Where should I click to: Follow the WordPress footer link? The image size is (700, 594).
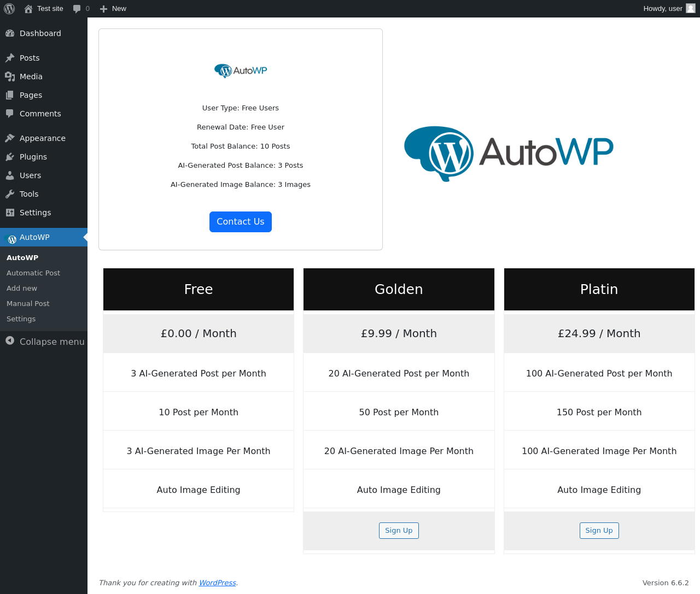pyautogui.click(x=218, y=583)
